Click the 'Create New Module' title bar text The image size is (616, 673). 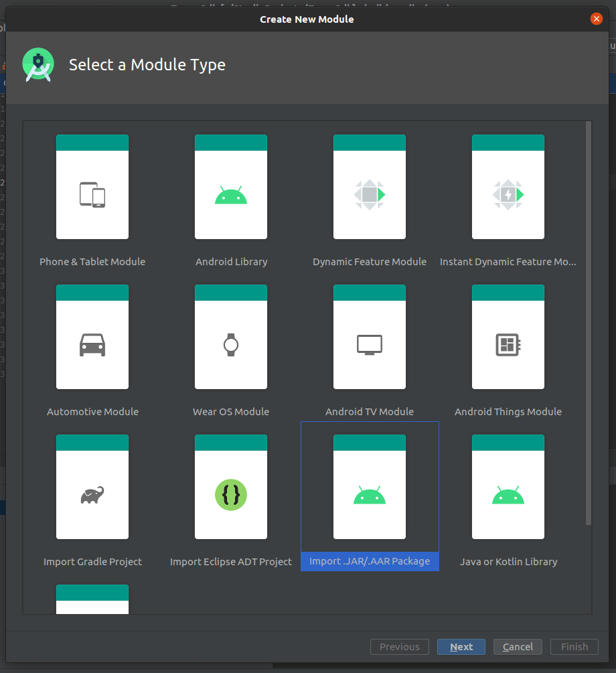click(x=307, y=19)
